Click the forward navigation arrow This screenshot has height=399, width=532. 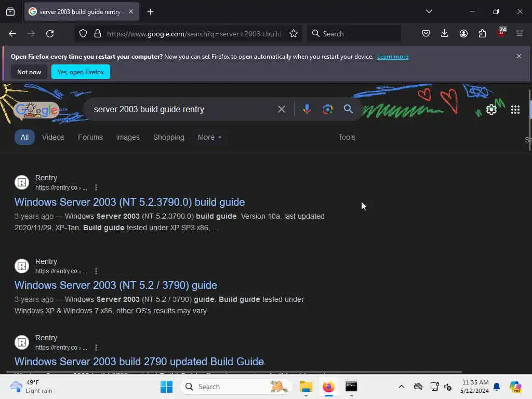pyautogui.click(x=31, y=34)
